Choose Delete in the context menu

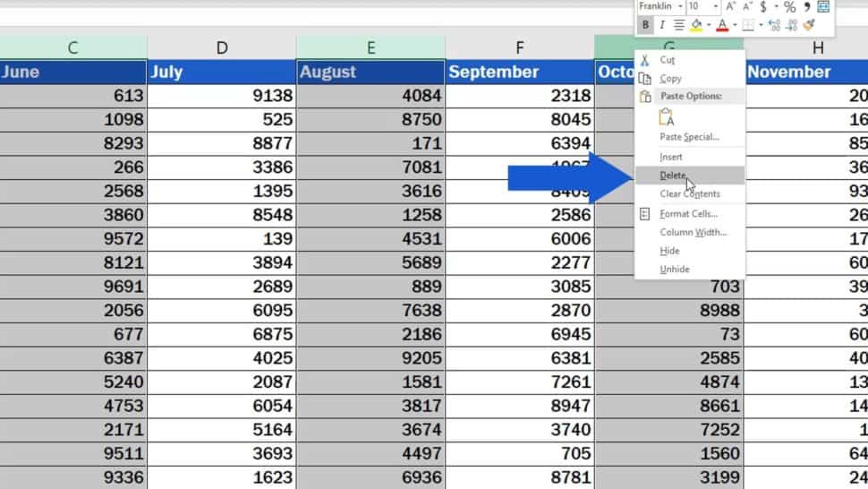(690, 175)
